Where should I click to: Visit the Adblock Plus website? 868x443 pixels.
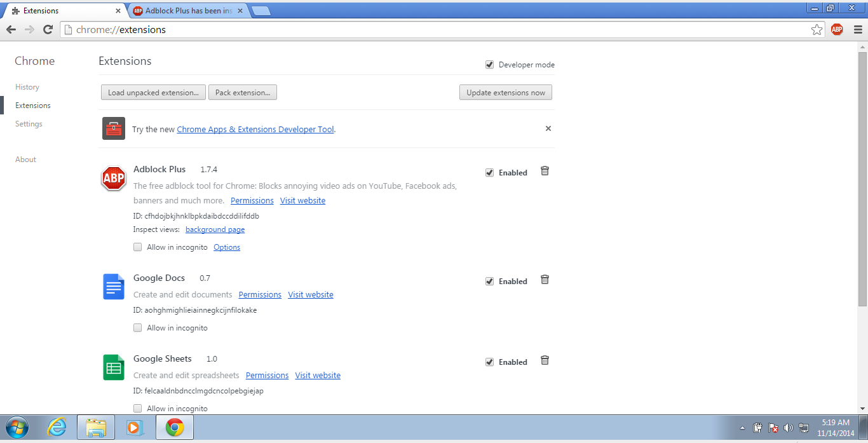pyautogui.click(x=302, y=200)
